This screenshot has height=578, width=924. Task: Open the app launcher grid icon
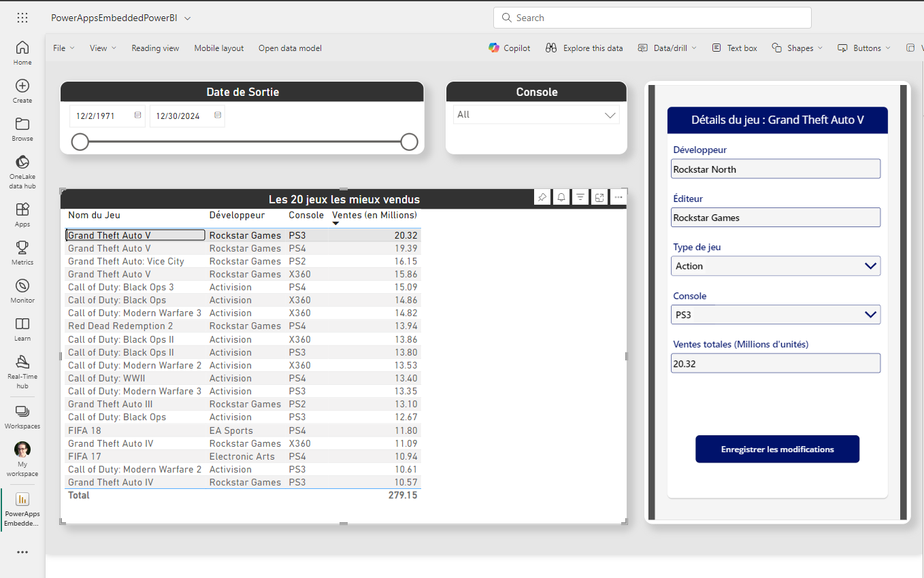22,18
